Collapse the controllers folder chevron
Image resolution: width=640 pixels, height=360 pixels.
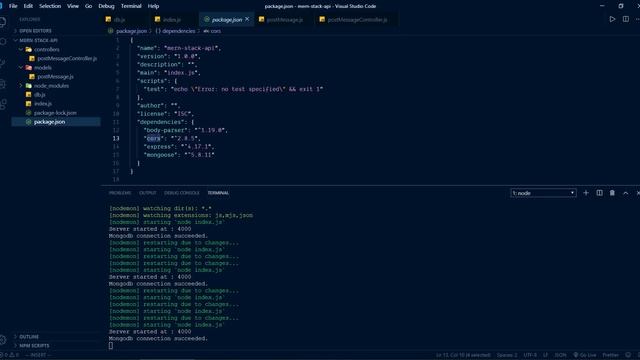pyautogui.click(x=21, y=49)
